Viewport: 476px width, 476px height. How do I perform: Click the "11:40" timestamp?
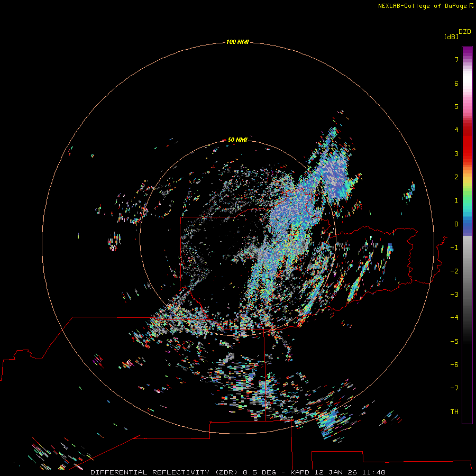point(374,472)
